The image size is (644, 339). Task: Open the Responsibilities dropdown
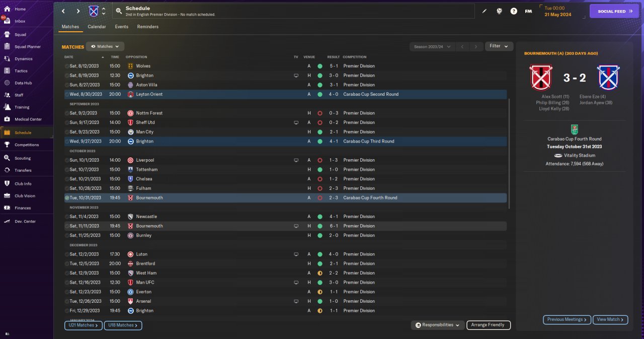pos(437,325)
